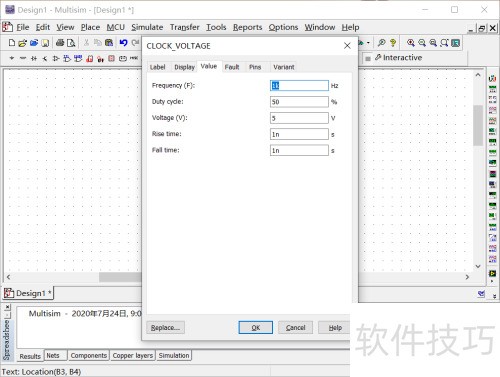500x377 pixels.
Task: Place a basic component (resistor icon)
Action: 23,58
